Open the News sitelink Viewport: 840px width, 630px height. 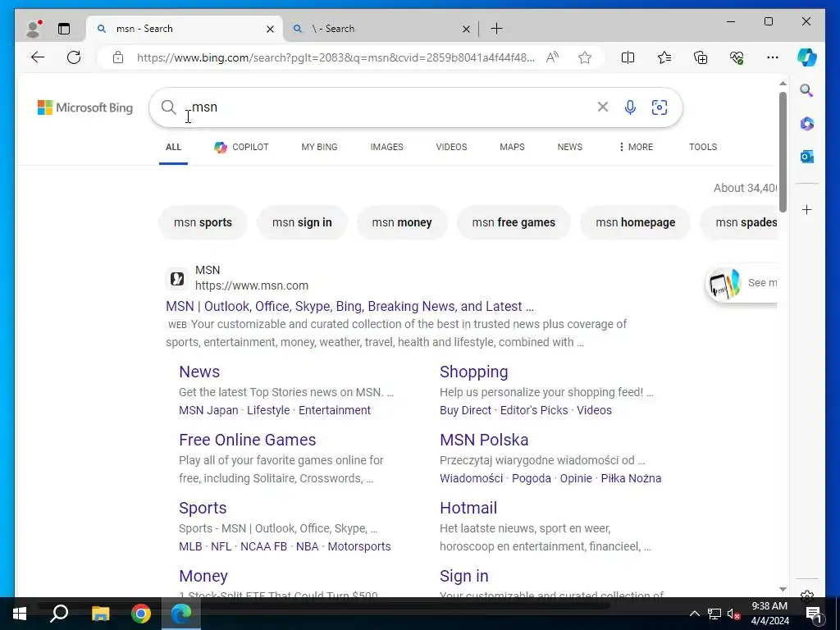click(x=199, y=372)
